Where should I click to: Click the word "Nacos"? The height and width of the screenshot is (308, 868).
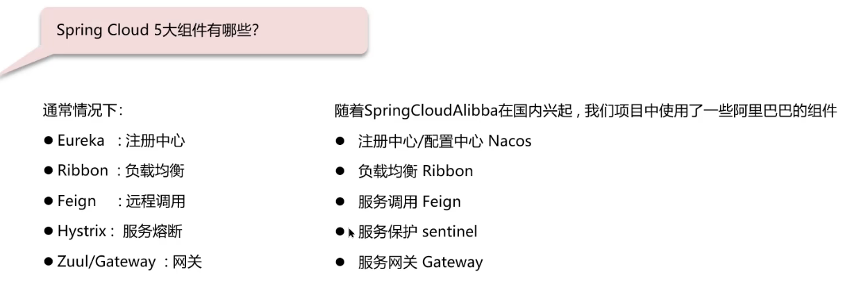tap(510, 141)
